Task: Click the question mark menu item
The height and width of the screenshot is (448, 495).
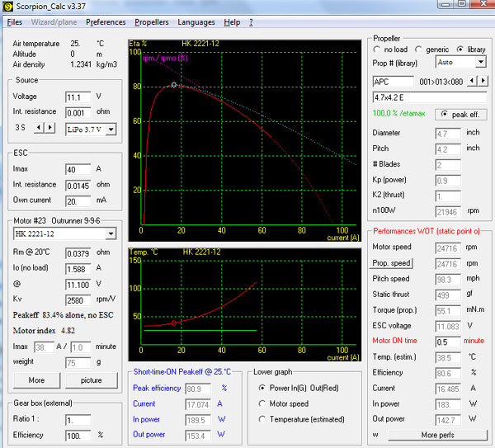Action: (x=251, y=22)
